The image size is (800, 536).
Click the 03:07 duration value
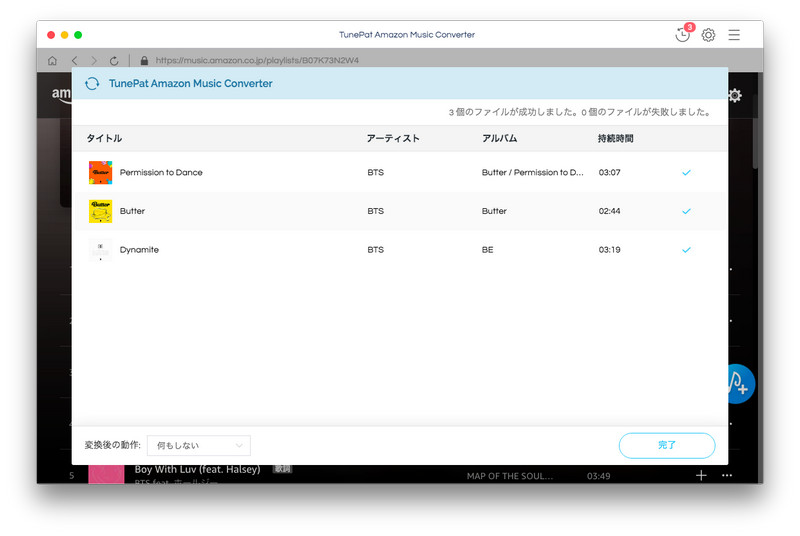pyautogui.click(x=610, y=172)
